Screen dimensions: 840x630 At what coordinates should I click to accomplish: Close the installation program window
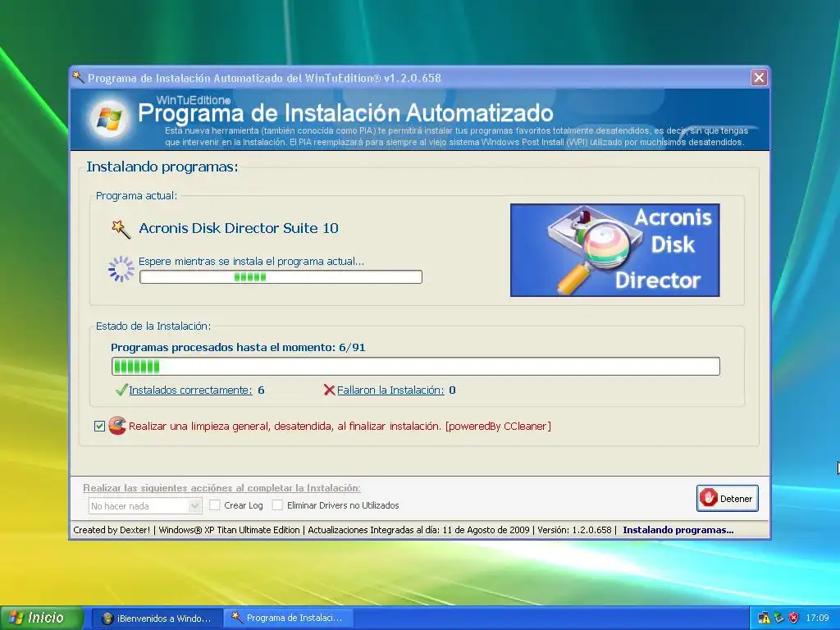point(759,78)
